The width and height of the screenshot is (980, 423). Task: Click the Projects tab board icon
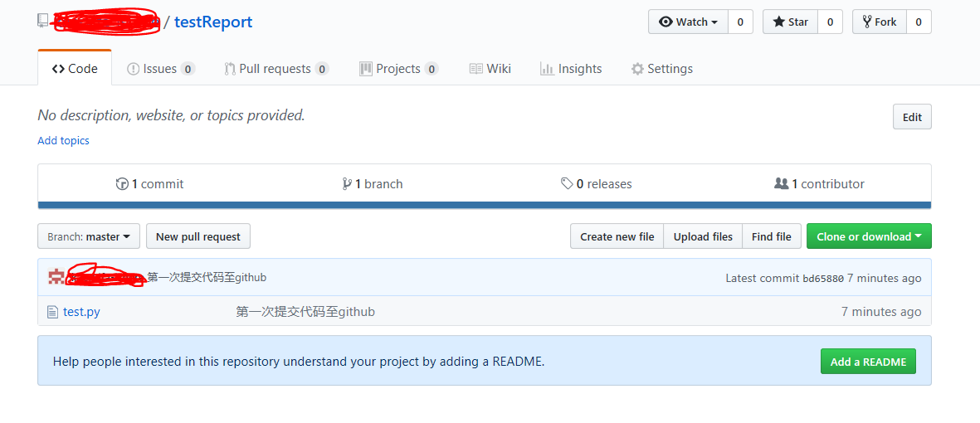[366, 69]
